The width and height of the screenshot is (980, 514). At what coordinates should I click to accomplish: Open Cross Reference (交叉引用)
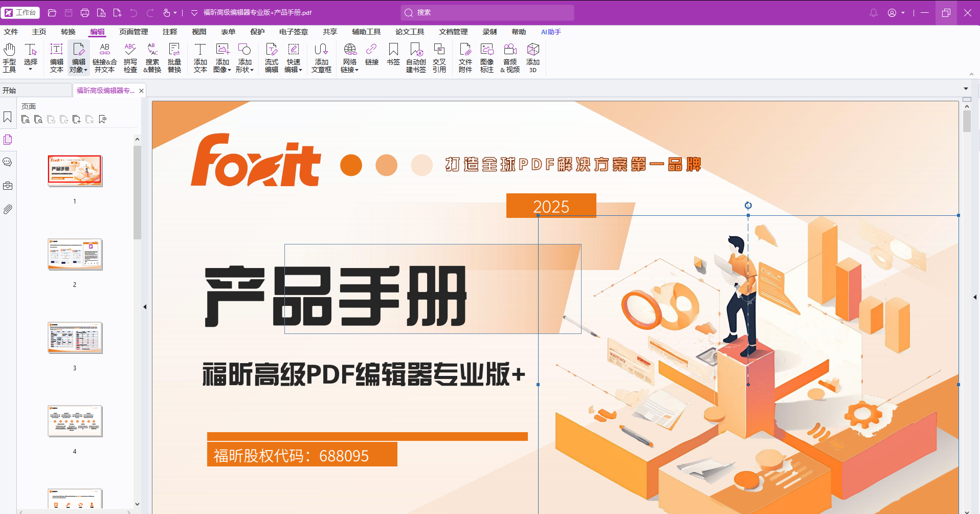(439, 58)
